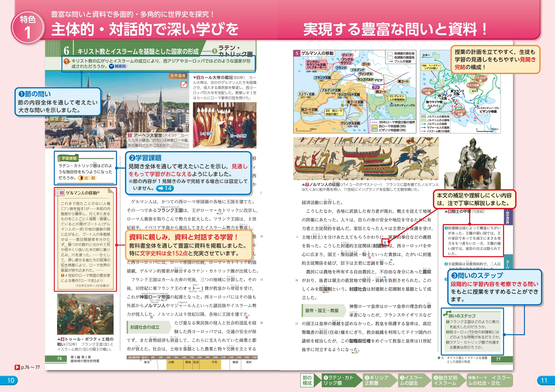Click the フランク王国 label on the map
Image resolution: width=555 pixels, height=392 pixels.
point(323,77)
